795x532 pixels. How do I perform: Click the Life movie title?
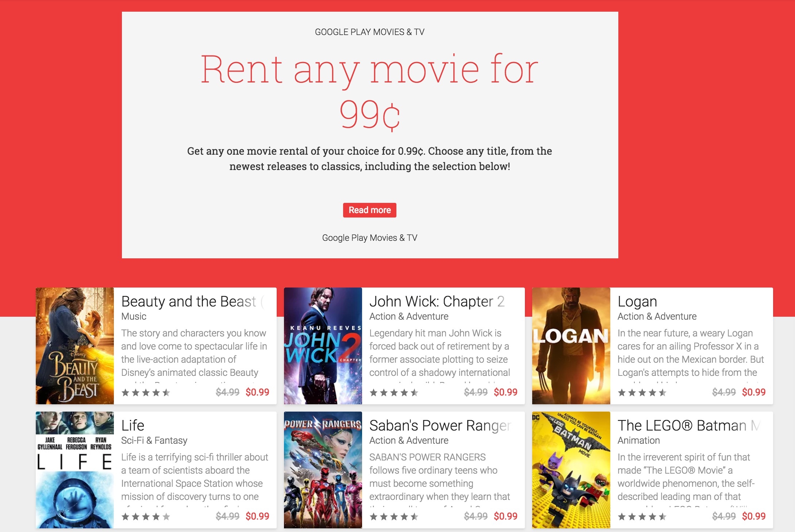(133, 426)
